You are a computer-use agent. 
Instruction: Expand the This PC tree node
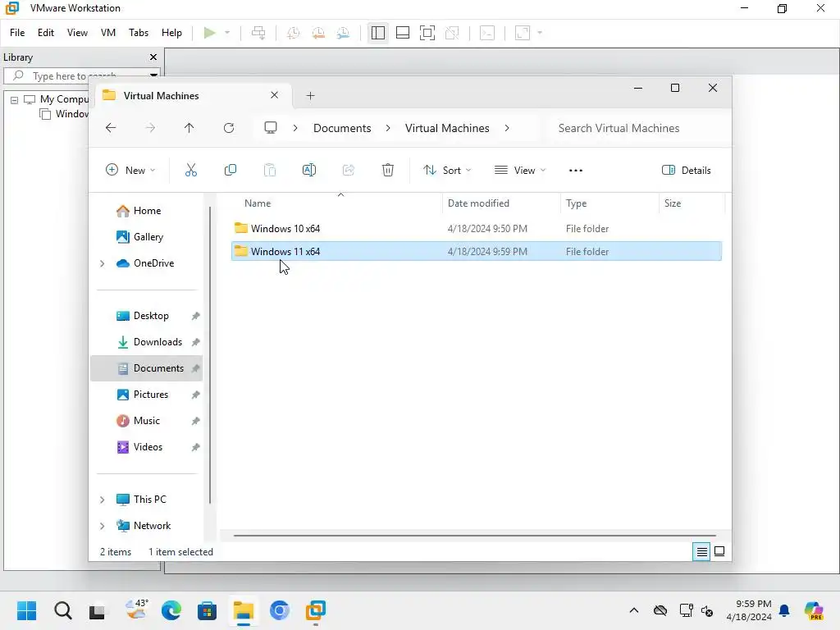pyautogui.click(x=103, y=500)
